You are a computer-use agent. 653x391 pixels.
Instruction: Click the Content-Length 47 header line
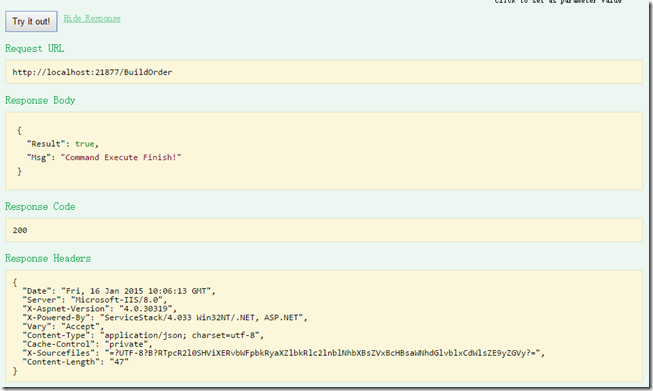(x=75, y=362)
